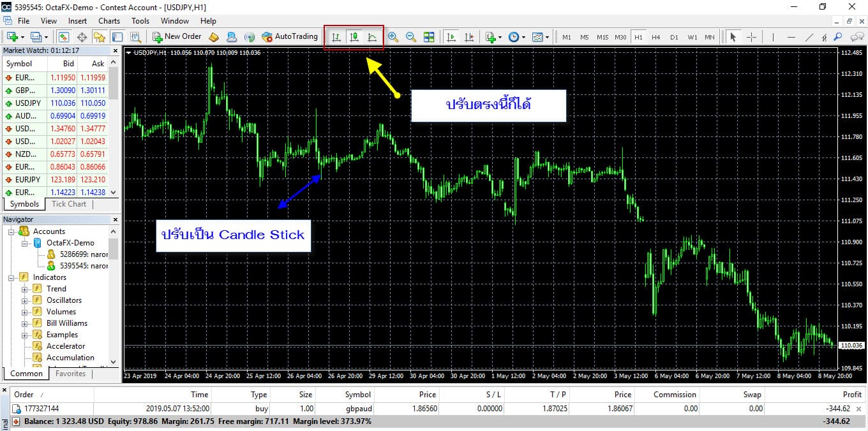Click the New Order button
Screen dimensions: 868x431
click(177, 37)
